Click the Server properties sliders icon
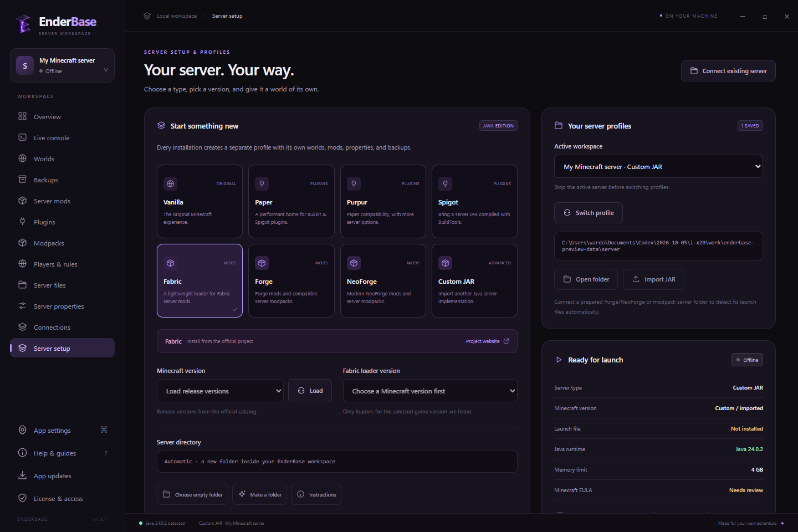Viewport: 798px width, 532px height. [x=22, y=306]
